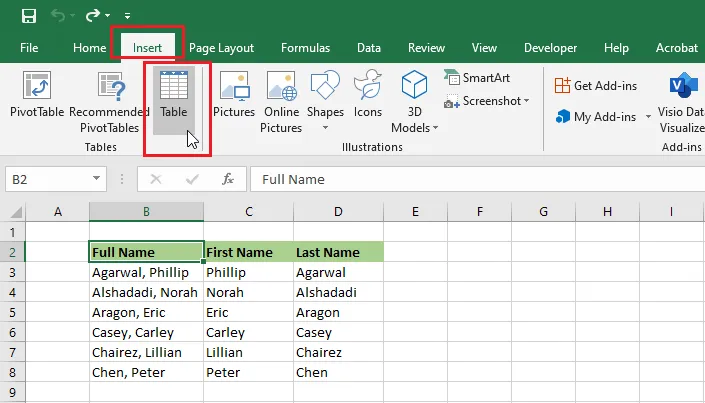The height and width of the screenshot is (403, 705).
Task: Click the Enter checkmark in formula bar
Action: [x=192, y=179]
